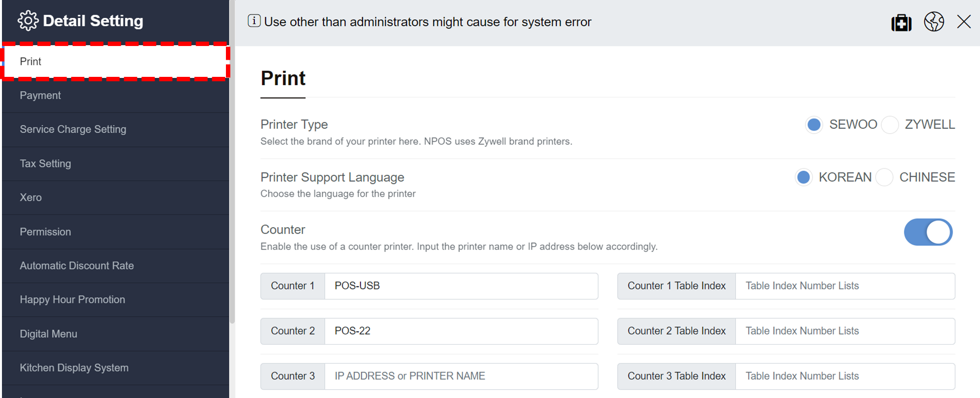Disable the Counter printer toggle
The width and height of the screenshot is (980, 398).
tap(928, 232)
